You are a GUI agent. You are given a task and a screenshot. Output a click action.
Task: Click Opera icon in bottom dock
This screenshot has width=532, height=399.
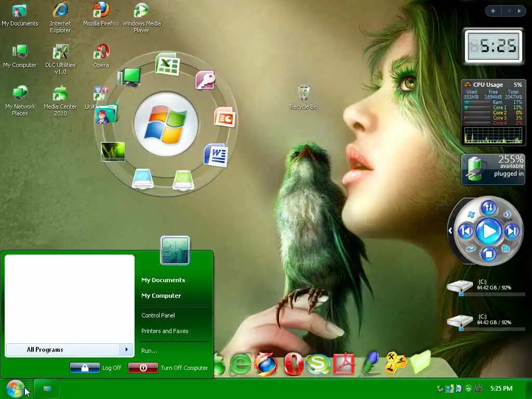[x=293, y=364]
